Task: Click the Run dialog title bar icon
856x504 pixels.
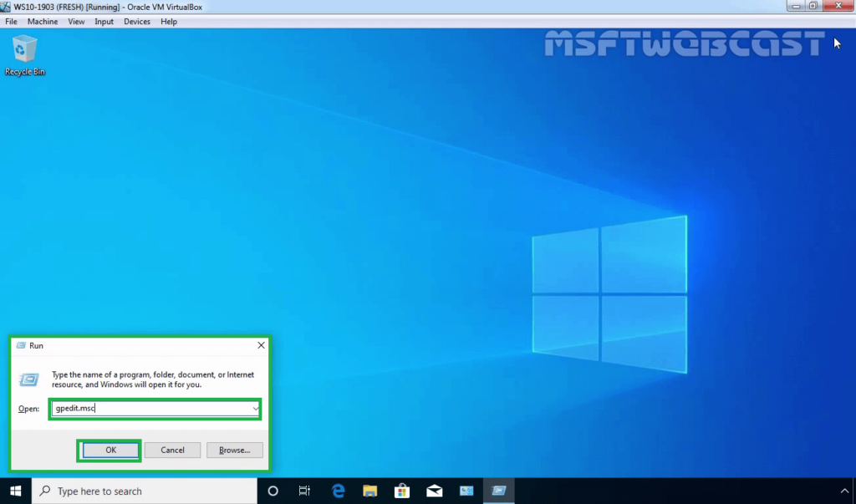Action: point(21,346)
